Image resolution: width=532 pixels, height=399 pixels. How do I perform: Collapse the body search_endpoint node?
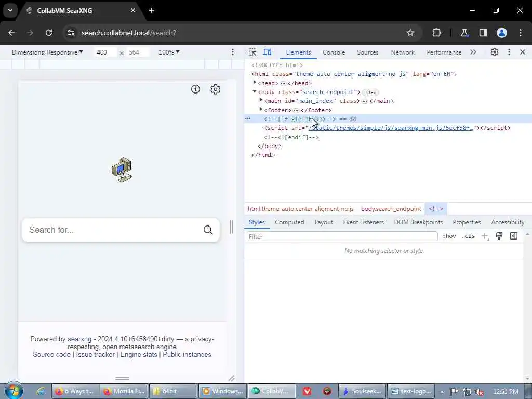pos(255,91)
